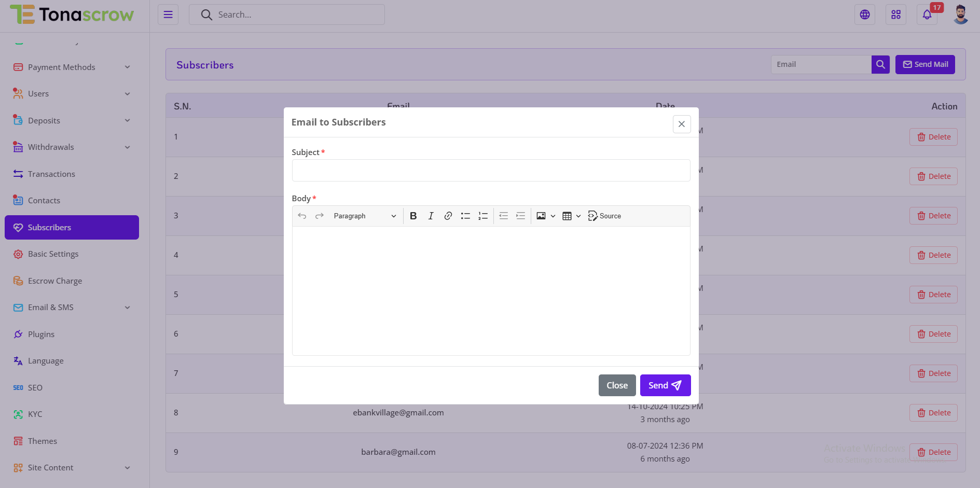Insert image via the image icon

point(541,216)
